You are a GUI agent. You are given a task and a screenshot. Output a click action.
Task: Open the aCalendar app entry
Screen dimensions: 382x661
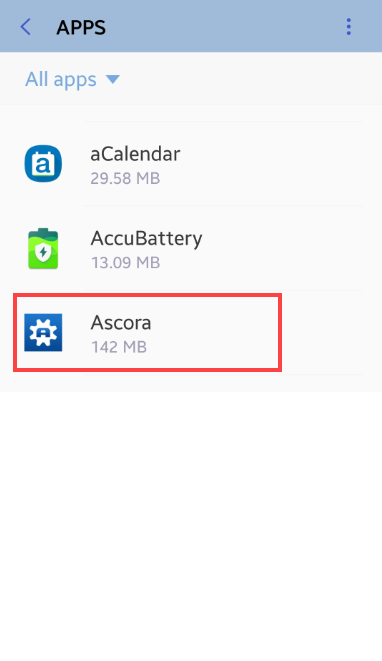[x=191, y=164]
